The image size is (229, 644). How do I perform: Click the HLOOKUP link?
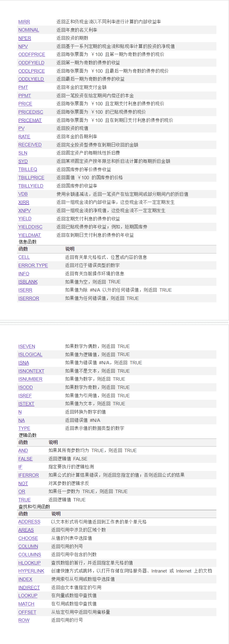(x=30, y=563)
